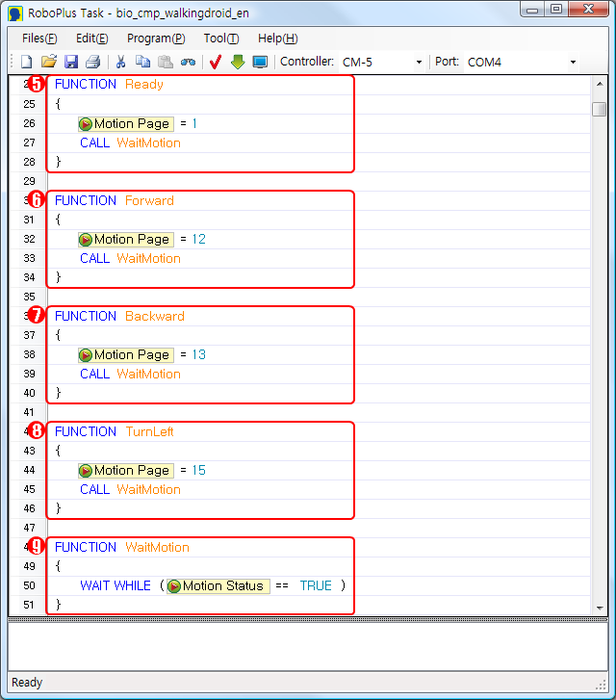Click the Copy icon in toolbar

coord(142,62)
